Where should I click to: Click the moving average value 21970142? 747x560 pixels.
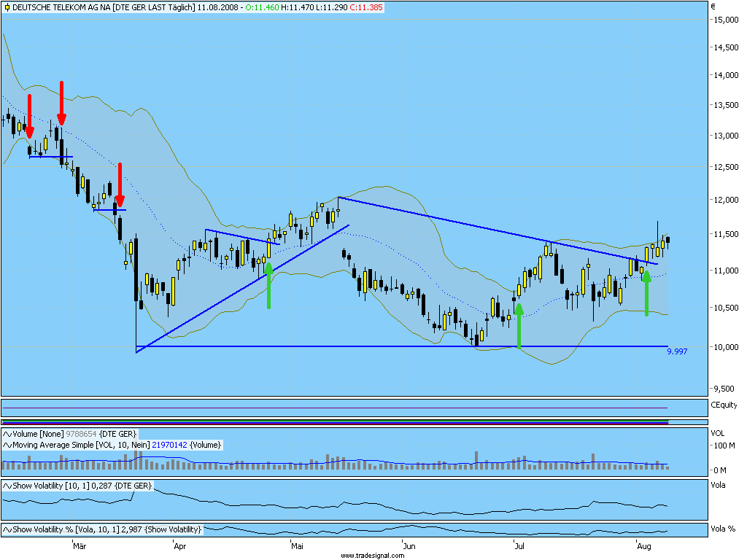[169, 445]
